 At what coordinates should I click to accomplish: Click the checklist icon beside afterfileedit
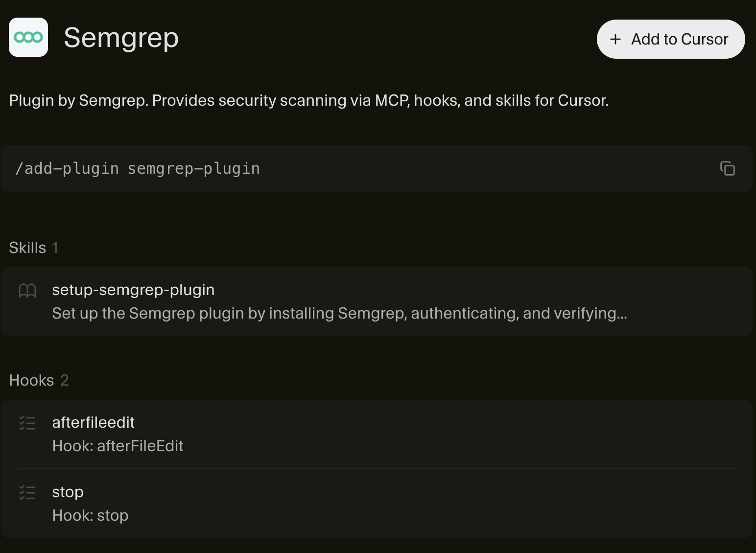click(x=27, y=423)
